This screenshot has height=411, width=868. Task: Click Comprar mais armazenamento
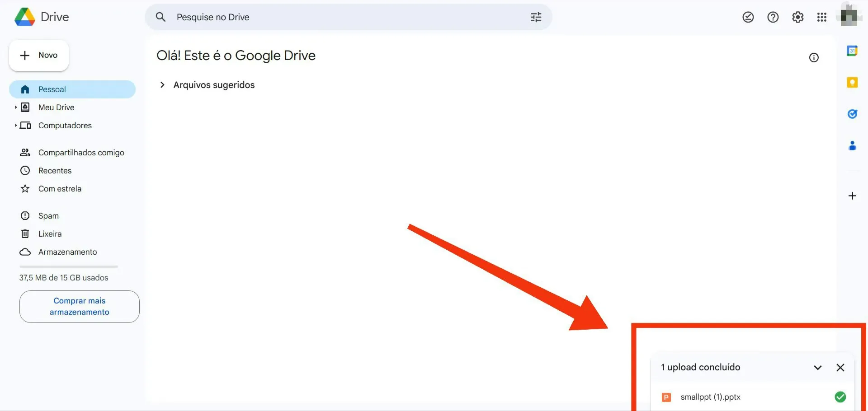coord(79,306)
